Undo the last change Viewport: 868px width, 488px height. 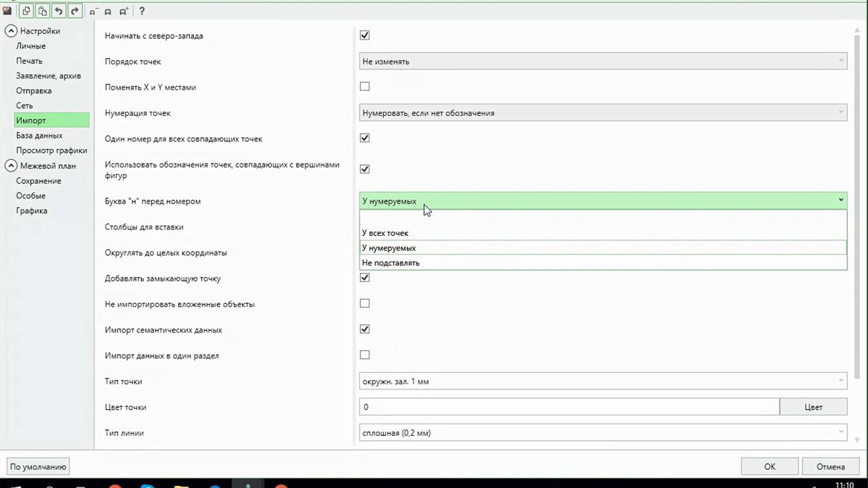coord(59,11)
